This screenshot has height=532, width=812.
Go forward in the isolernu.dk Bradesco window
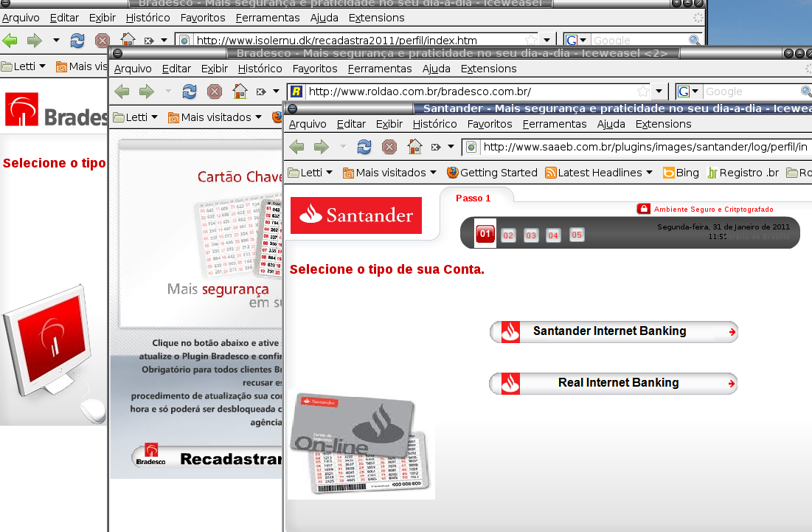[34, 40]
